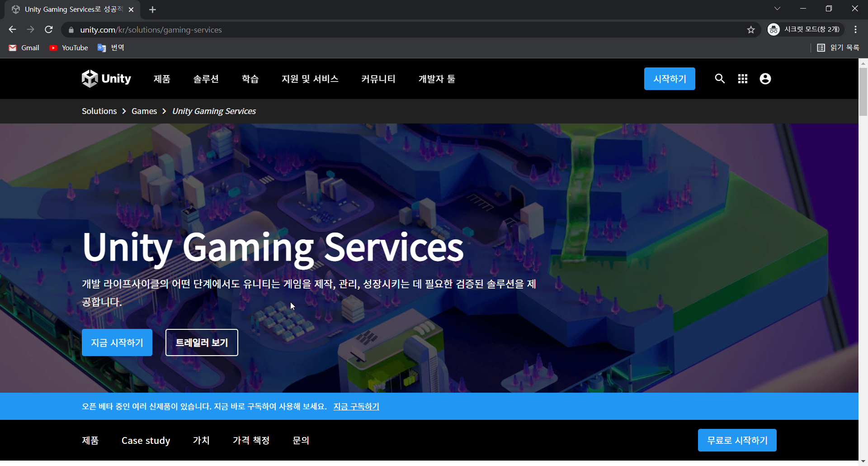Image resolution: width=868 pixels, height=466 pixels.
Task: Close the Unity Gaming Services tab
Action: (131, 10)
